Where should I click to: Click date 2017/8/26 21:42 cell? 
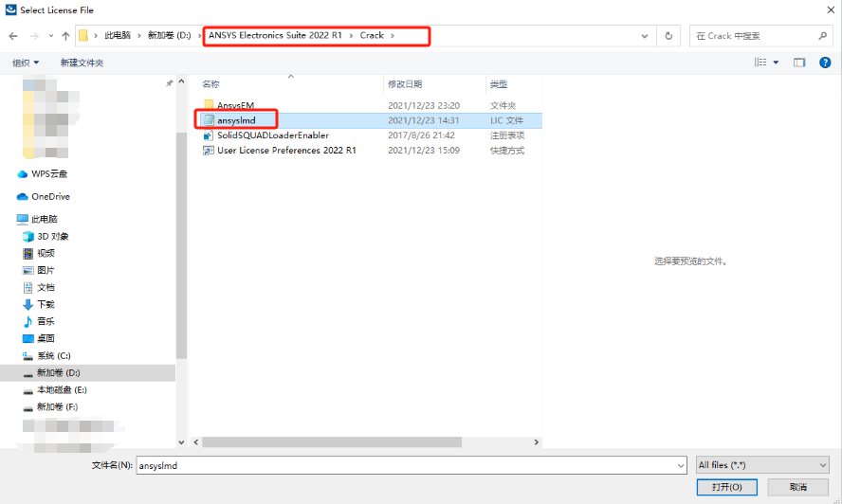pyautogui.click(x=421, y=135)
